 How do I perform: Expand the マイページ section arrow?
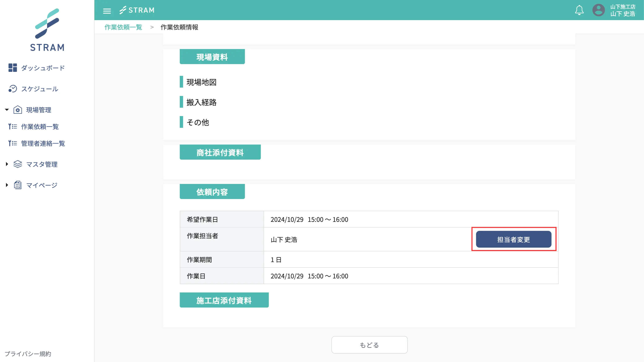tap(7, 185)
